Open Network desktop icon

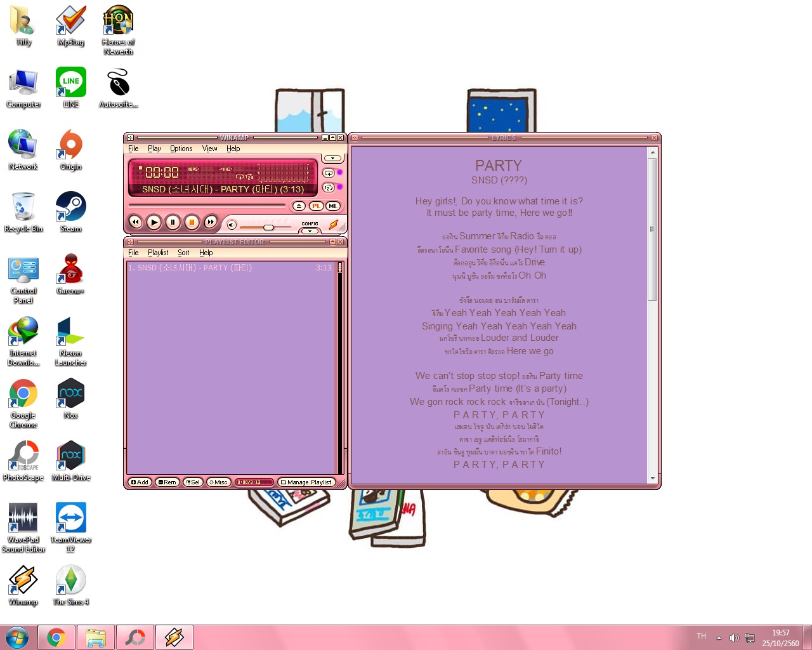pyautogui.click(x=23, y=150)
